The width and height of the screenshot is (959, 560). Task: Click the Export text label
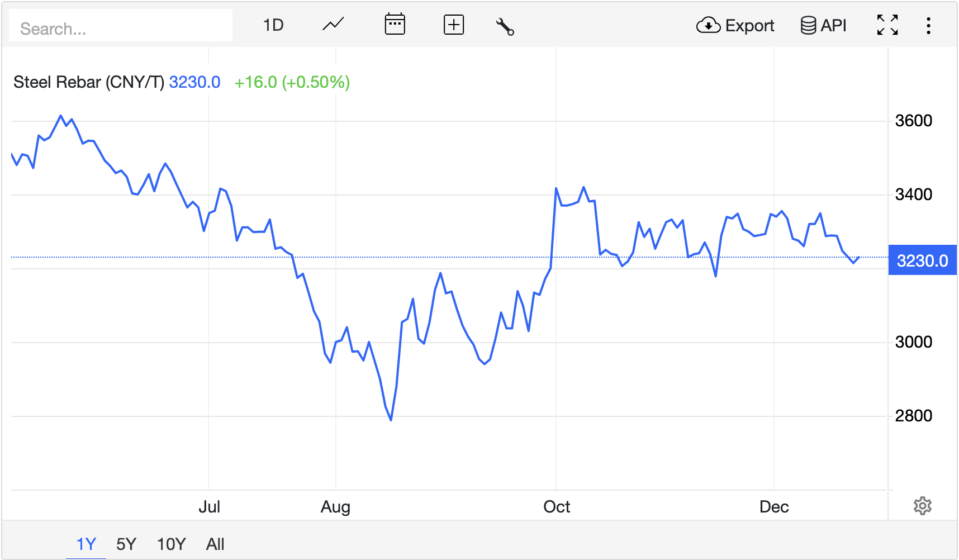[x=749, y=26]
